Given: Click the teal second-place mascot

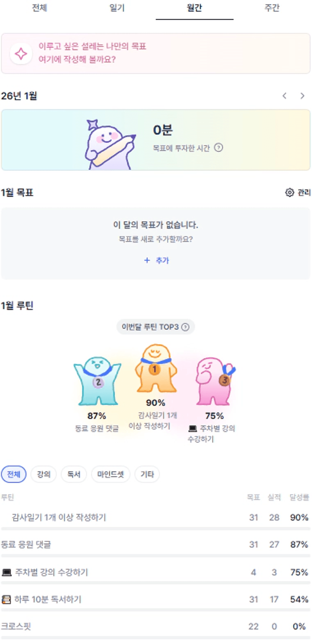Looking at the screenshot, I should (x=97, y=381).
